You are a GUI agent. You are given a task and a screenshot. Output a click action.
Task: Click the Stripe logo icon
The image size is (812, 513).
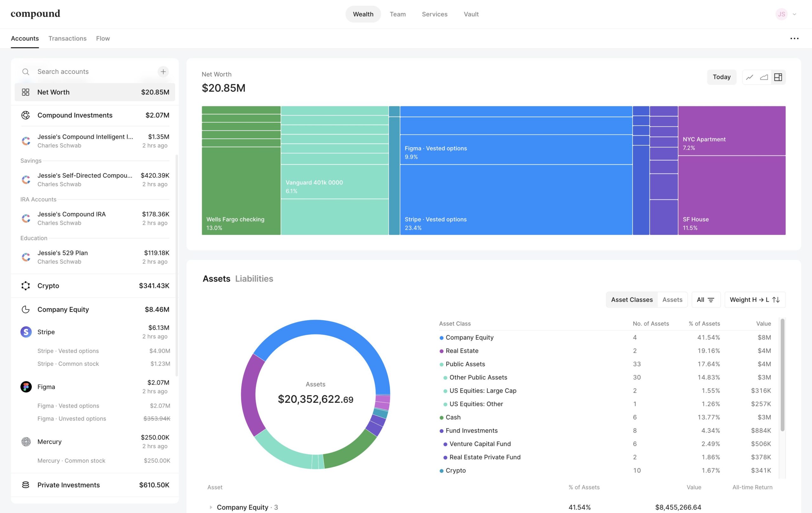click(x=26, y=332)
